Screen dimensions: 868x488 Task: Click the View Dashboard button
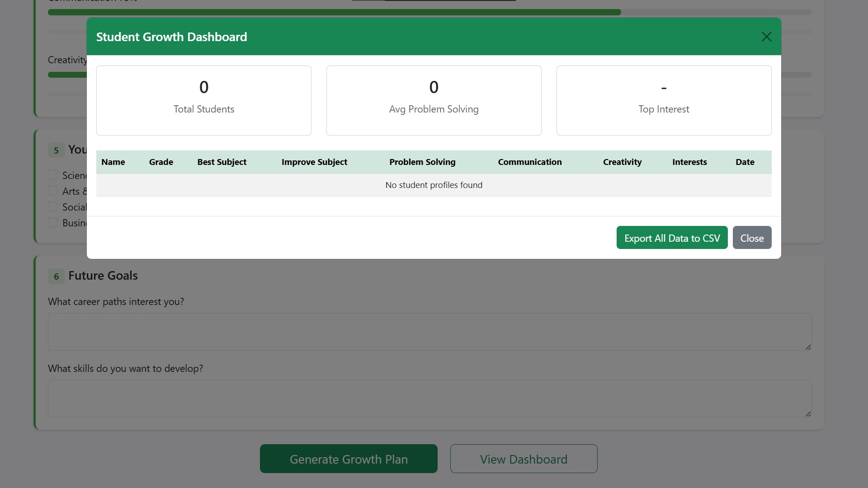524,459
